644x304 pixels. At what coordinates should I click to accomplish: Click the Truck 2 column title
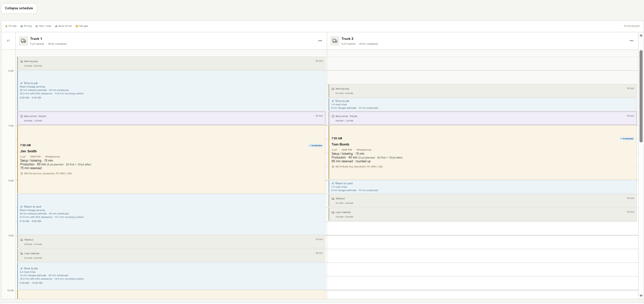[x=347, y=39]
